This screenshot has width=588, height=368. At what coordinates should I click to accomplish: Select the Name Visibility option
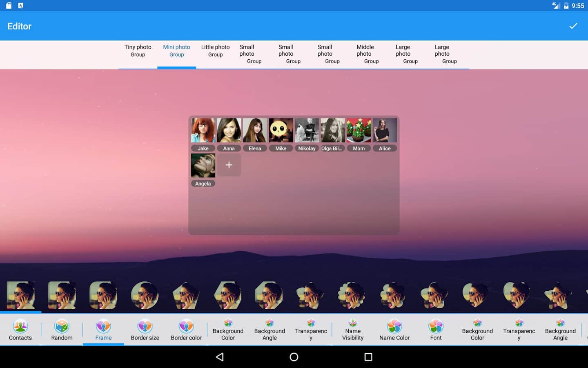pyautogui.click(x=353, y=330)
